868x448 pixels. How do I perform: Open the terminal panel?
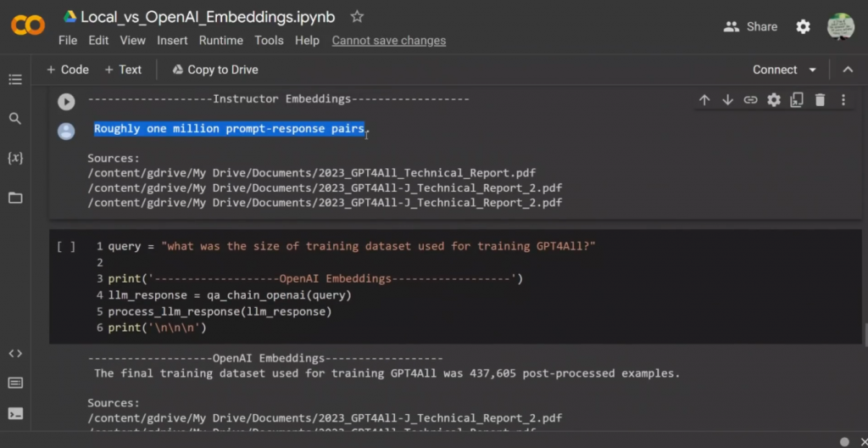click(x=15, y=414)
